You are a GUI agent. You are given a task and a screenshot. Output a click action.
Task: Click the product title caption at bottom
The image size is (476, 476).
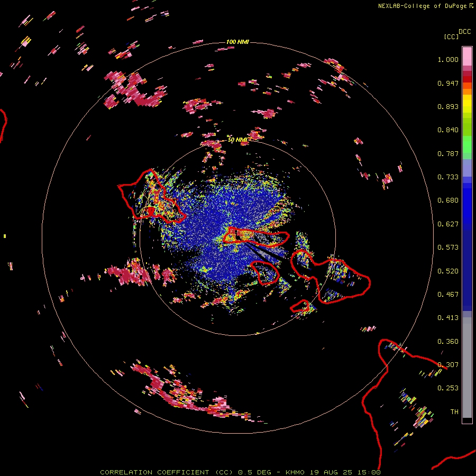240,472
